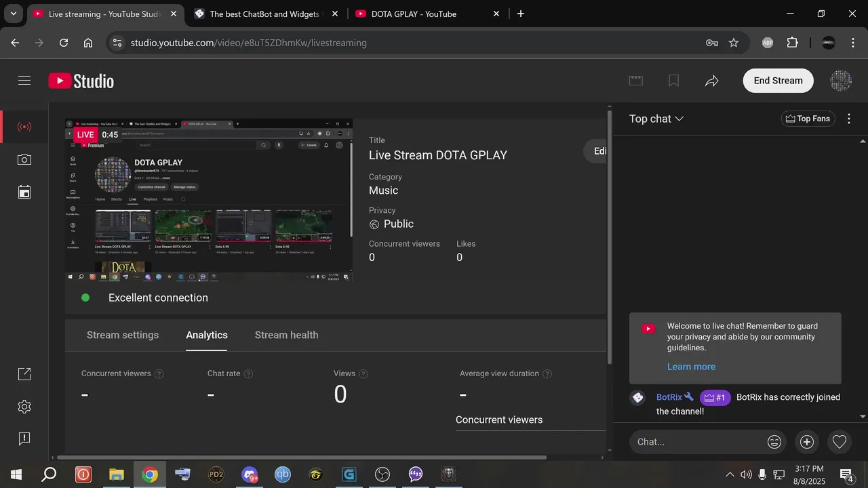
Task: Click the 'Live Stream DOTA GPLAY' title text
Action: pos(438,155)
